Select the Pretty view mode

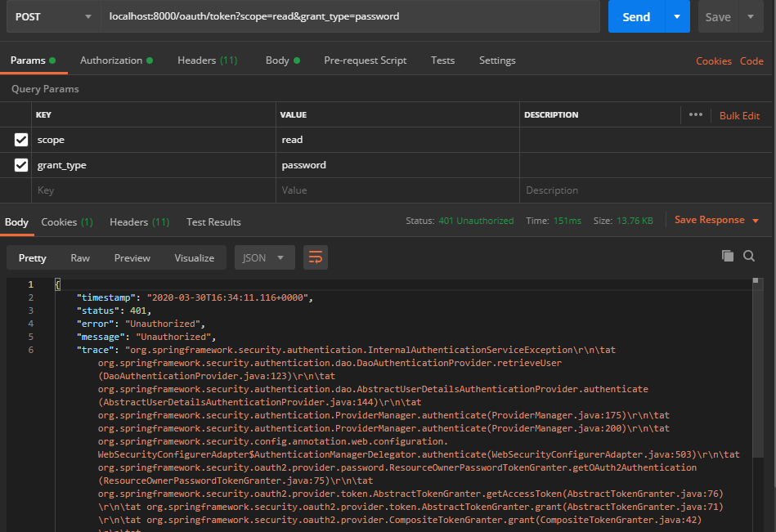tap(32, 257)
